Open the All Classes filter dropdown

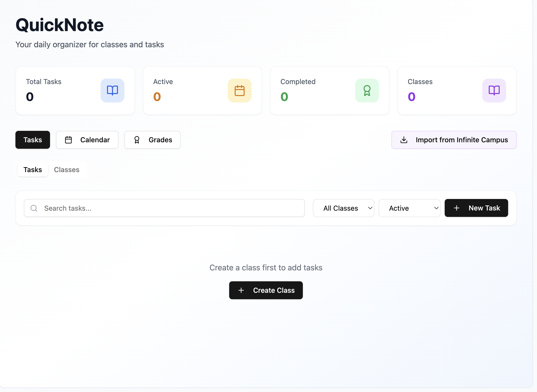pyautogui.click(x=343, y=208)
